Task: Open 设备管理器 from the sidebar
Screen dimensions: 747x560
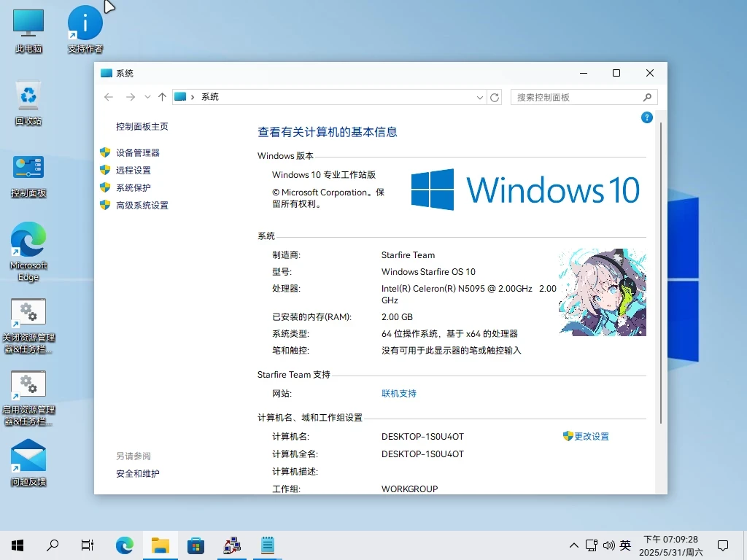Action: (139, 152)
